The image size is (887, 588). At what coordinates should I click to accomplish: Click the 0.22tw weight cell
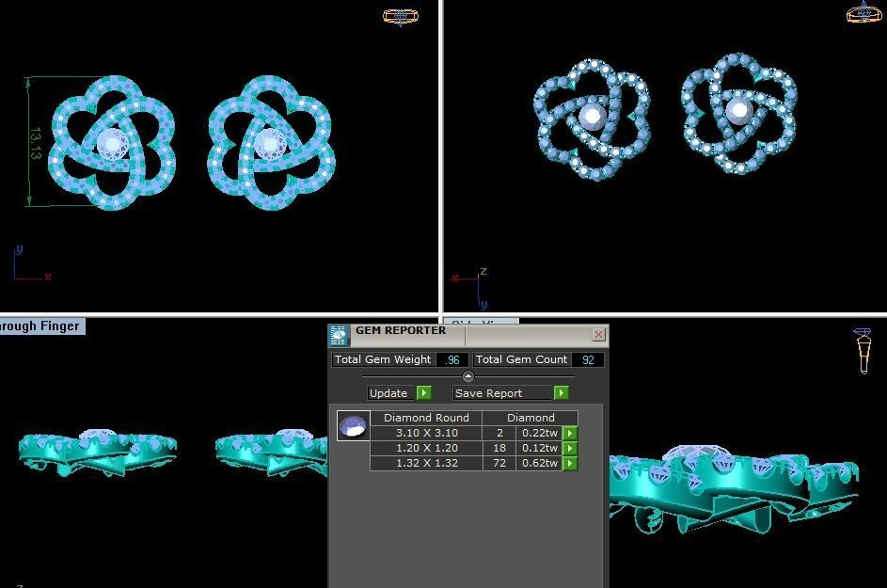point(539,433)
